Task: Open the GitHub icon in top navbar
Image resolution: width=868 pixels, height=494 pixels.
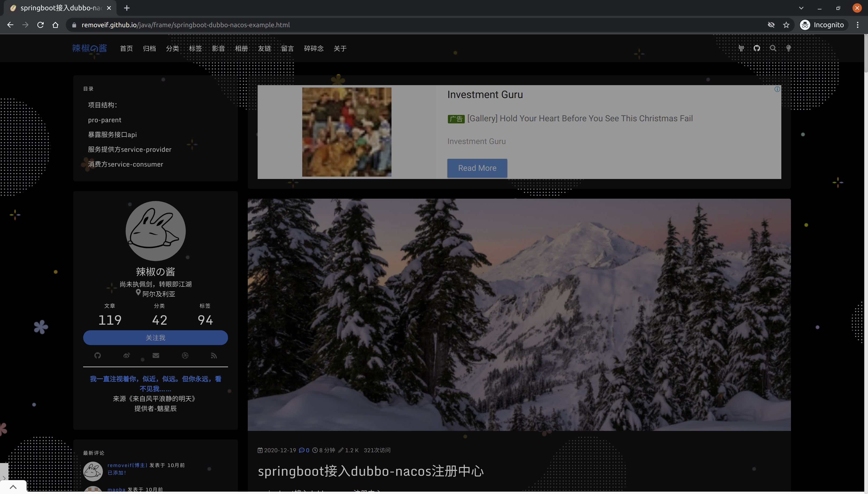Action: [x=757, y=48]
